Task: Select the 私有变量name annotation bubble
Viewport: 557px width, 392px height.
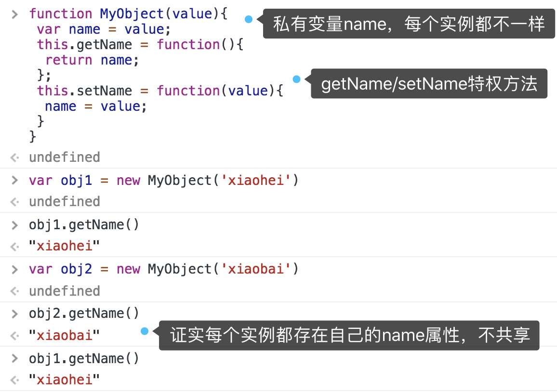Action: pyautogui.click(x=409, y=24)
